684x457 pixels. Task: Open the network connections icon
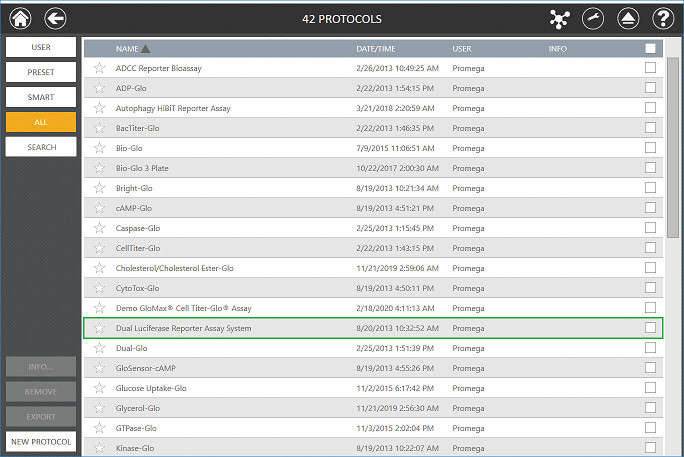pos(559,19)
